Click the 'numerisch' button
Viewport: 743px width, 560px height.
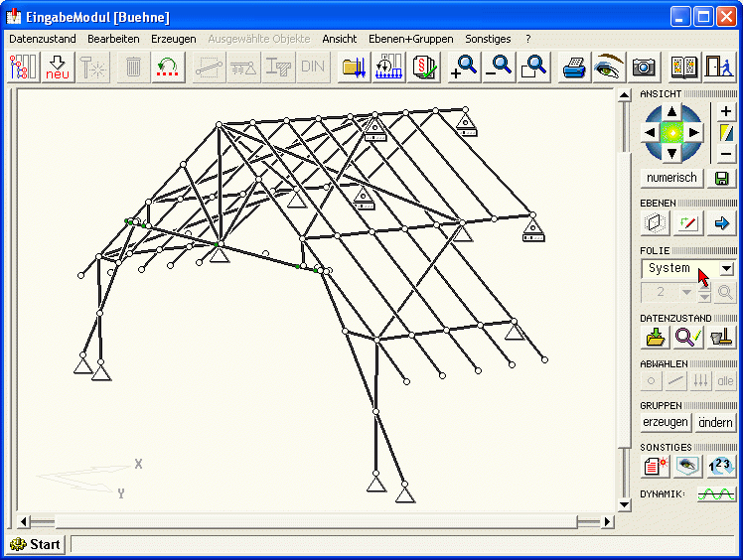[x=671, y=179]
